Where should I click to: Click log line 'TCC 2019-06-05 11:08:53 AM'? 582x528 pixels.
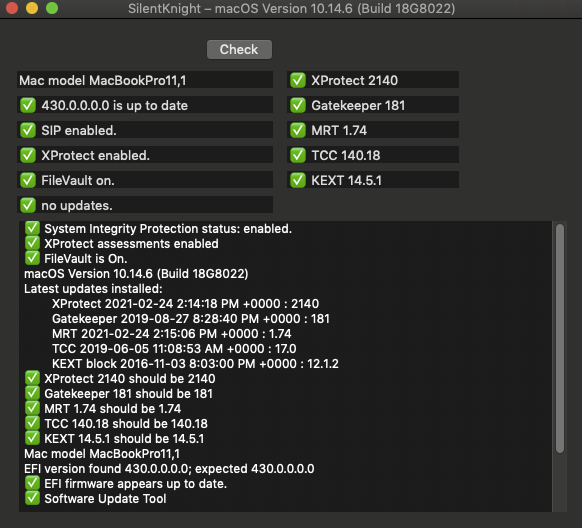pyautogui.click(x=174, y=349)
